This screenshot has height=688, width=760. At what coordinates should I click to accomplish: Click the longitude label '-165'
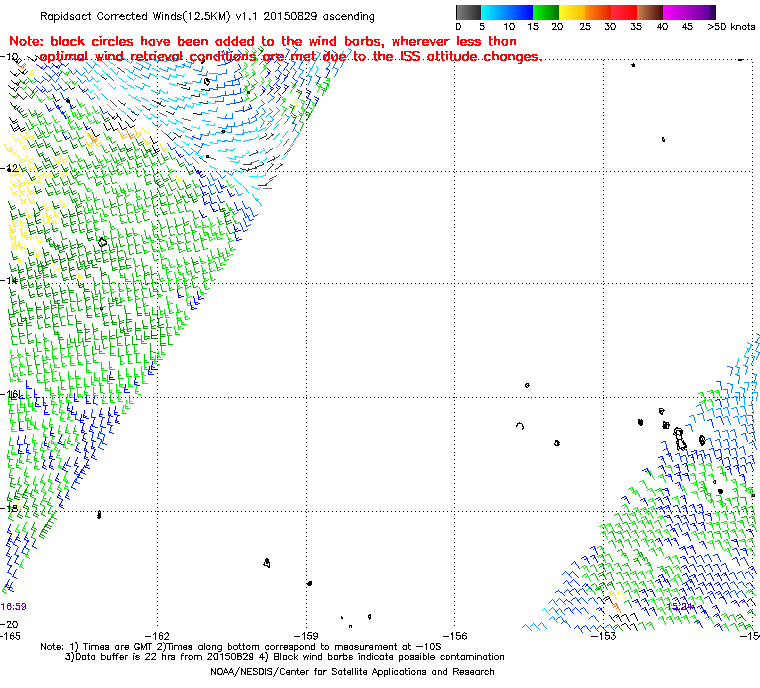click(x=11, y=635)
